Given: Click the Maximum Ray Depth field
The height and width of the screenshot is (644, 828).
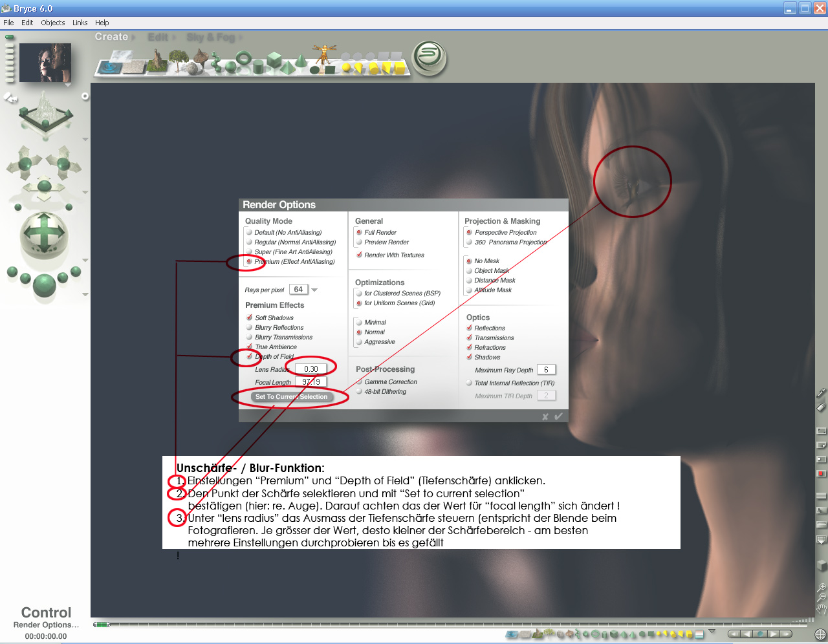Looking at the screenshot, I should [x=546, y=370].
